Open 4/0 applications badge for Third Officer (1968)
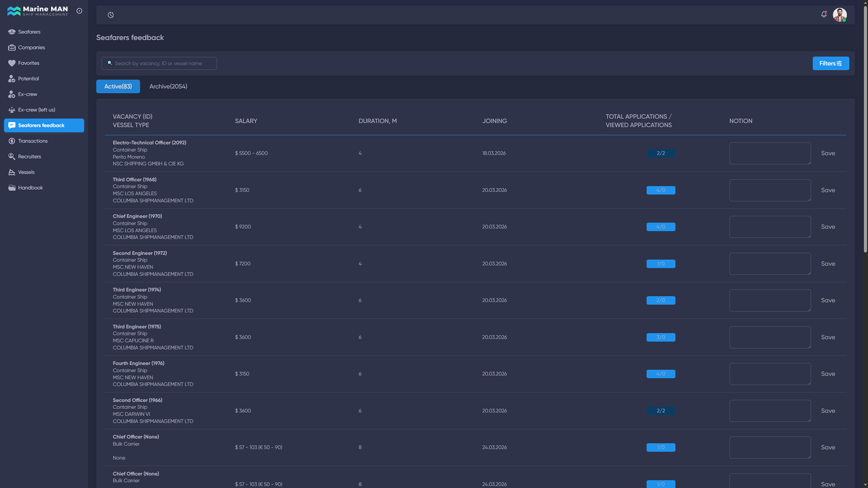Viewport: 868px width, 488px height. (660, 190)
